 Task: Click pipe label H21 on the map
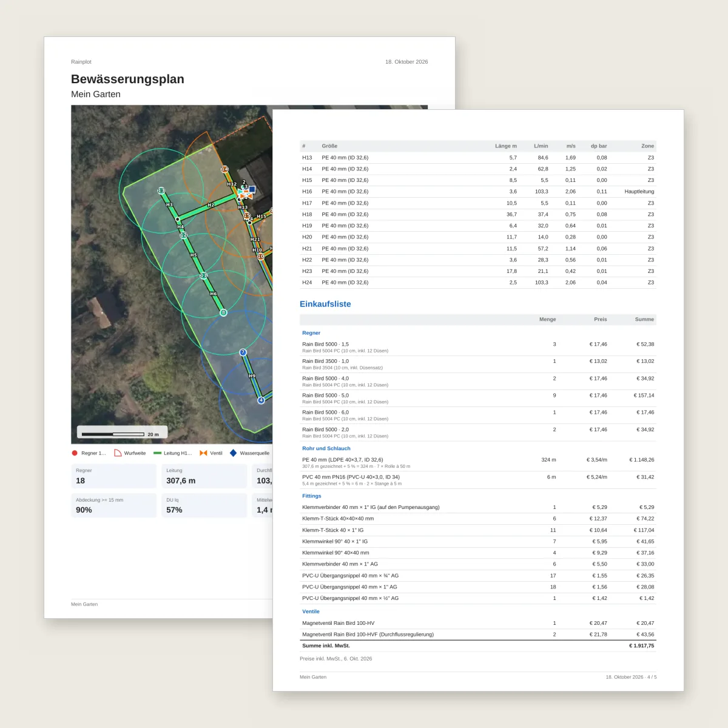click(x=255, y=240)
